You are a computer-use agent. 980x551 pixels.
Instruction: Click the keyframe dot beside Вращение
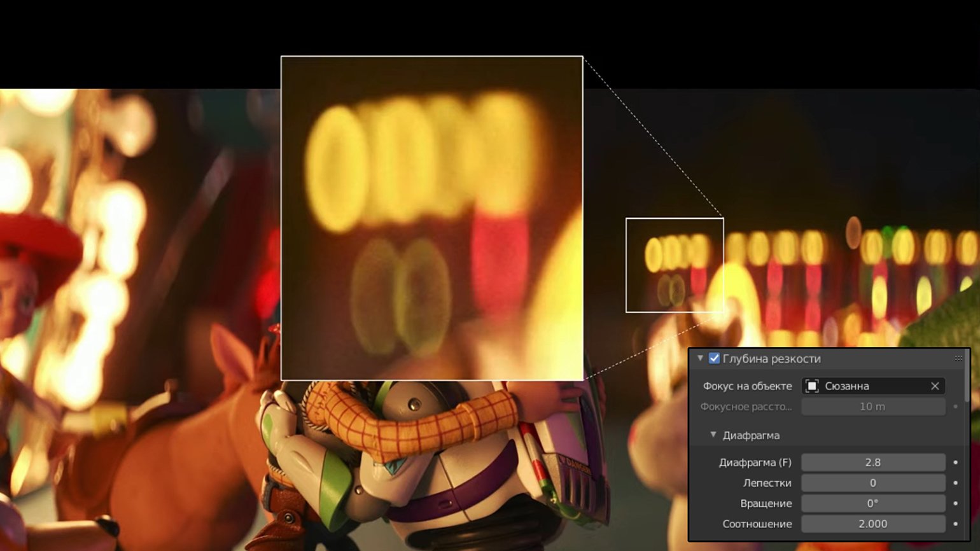click(955, 503)
